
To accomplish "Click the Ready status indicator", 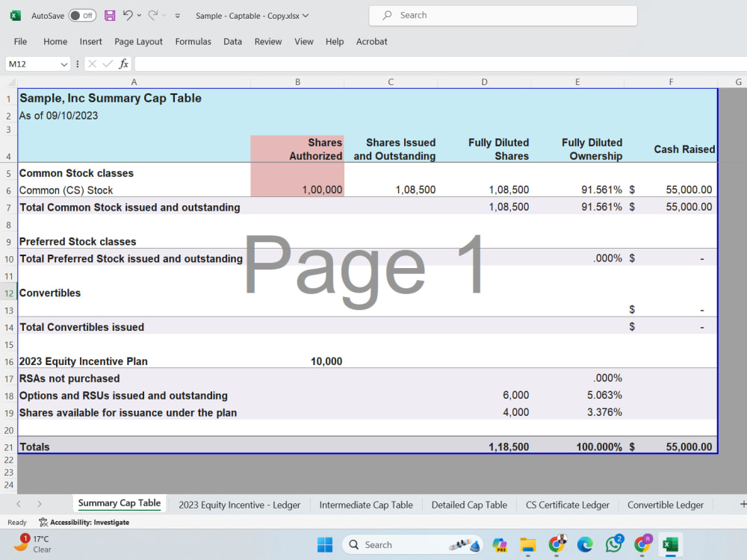I will 16,522.
